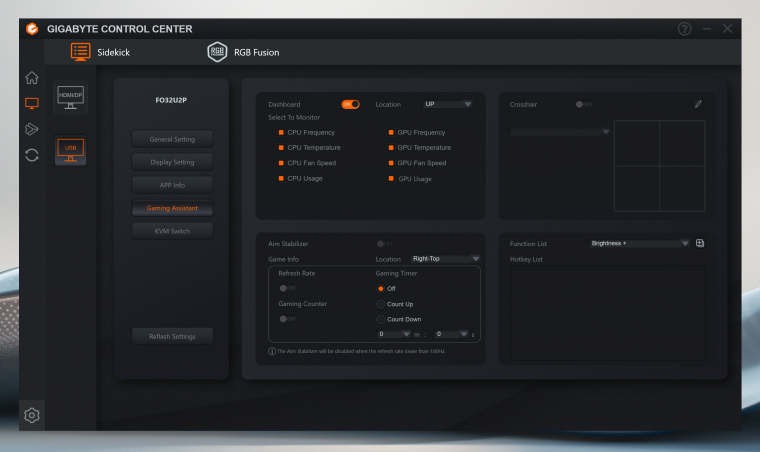Select the monitor icon in left sidebar
The image size is (760, 452).
[32, 103]
